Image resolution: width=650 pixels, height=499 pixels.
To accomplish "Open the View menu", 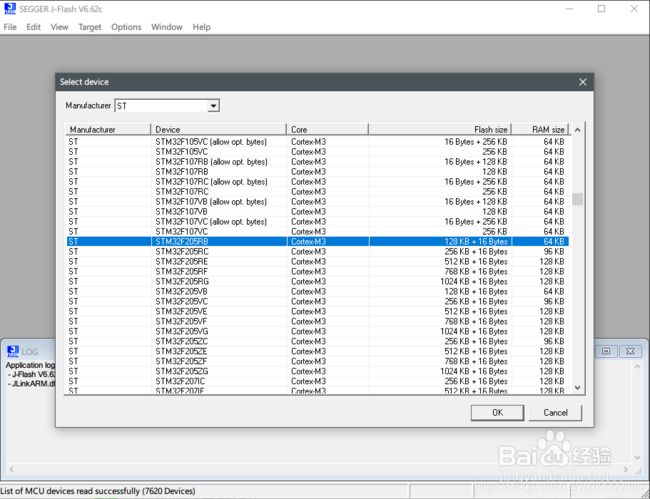I will coord(59,27).
